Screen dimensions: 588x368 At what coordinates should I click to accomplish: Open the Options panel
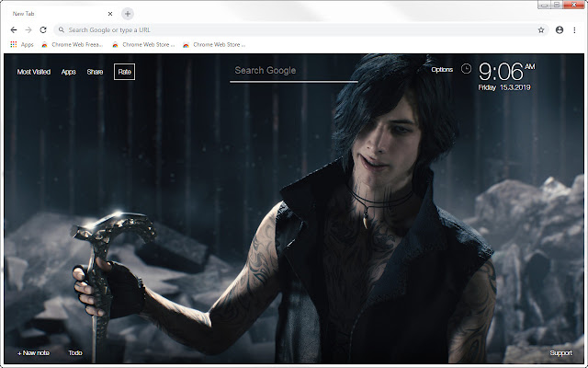[x=442, y=70]
